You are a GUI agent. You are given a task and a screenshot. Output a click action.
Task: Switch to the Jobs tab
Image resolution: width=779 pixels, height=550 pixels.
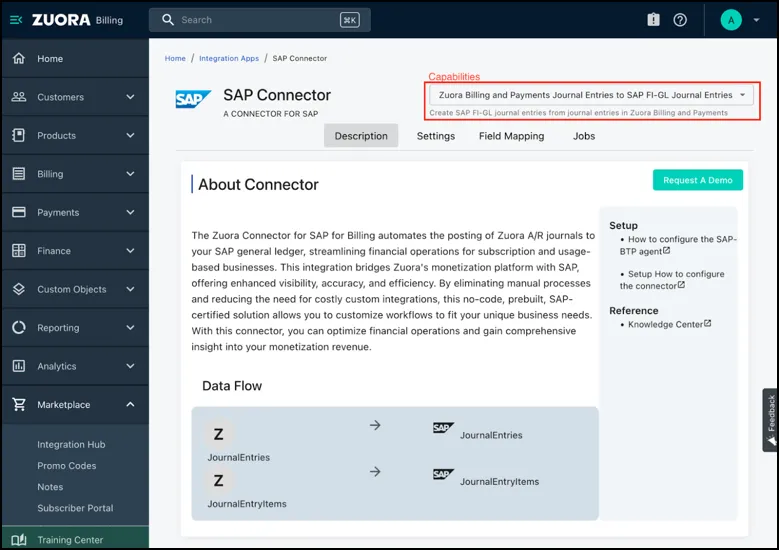point(584,136)
